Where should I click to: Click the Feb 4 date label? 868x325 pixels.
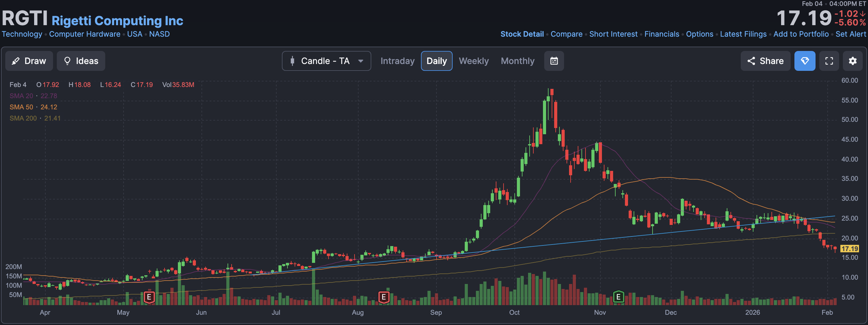[x=18, y=85]
